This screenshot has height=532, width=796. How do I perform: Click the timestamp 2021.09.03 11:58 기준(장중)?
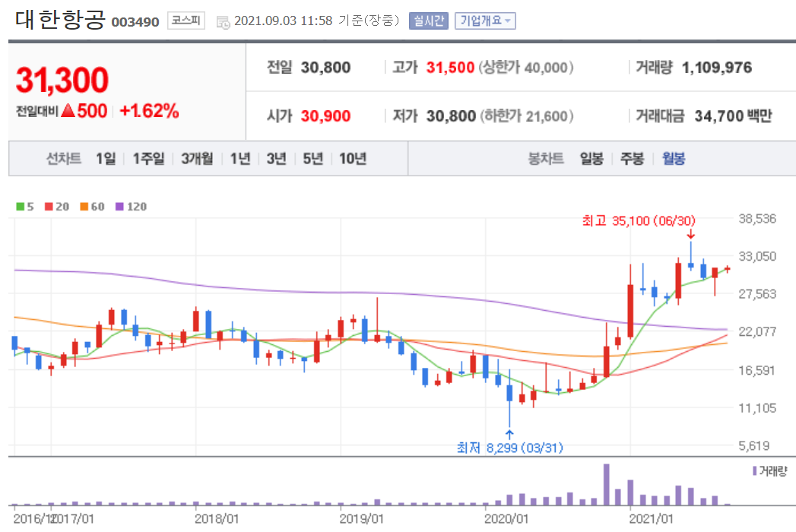pyautogui.click(x=317, y=21)
